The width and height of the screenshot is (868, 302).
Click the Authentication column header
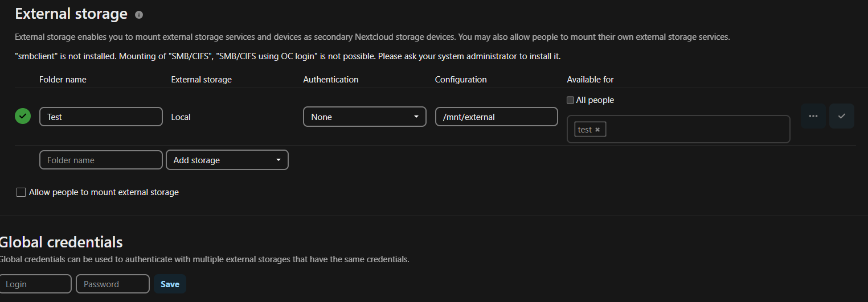(330, 80)
